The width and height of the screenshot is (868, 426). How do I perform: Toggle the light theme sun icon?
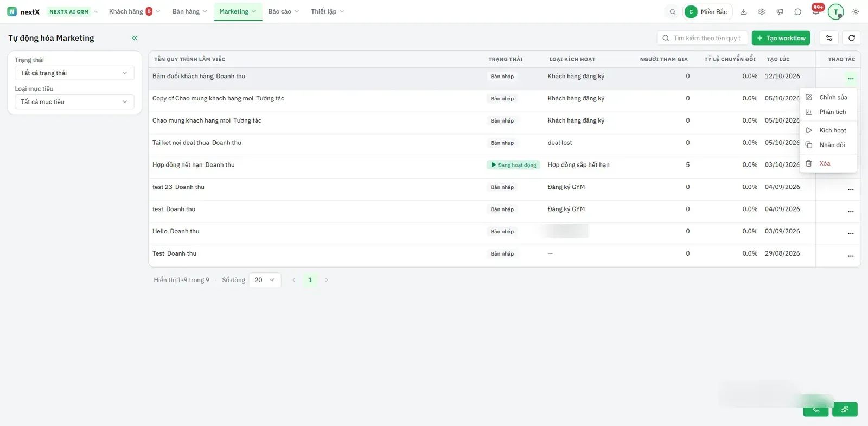(856, 11)
